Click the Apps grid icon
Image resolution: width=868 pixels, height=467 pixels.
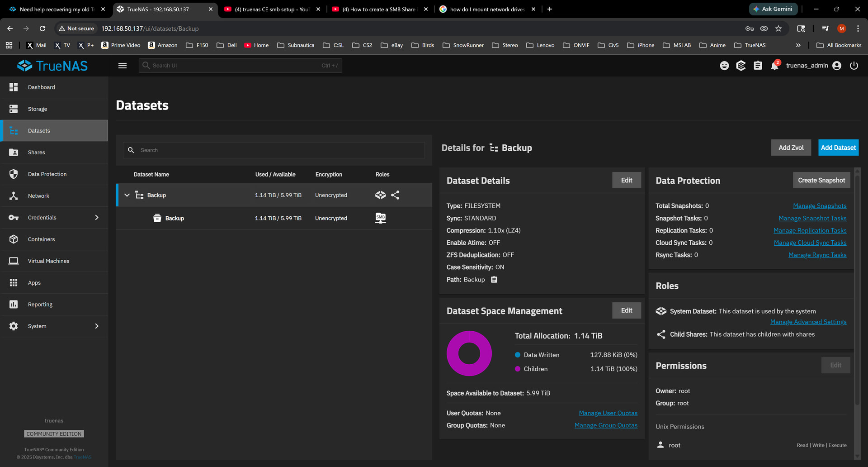tap(14, 283)
